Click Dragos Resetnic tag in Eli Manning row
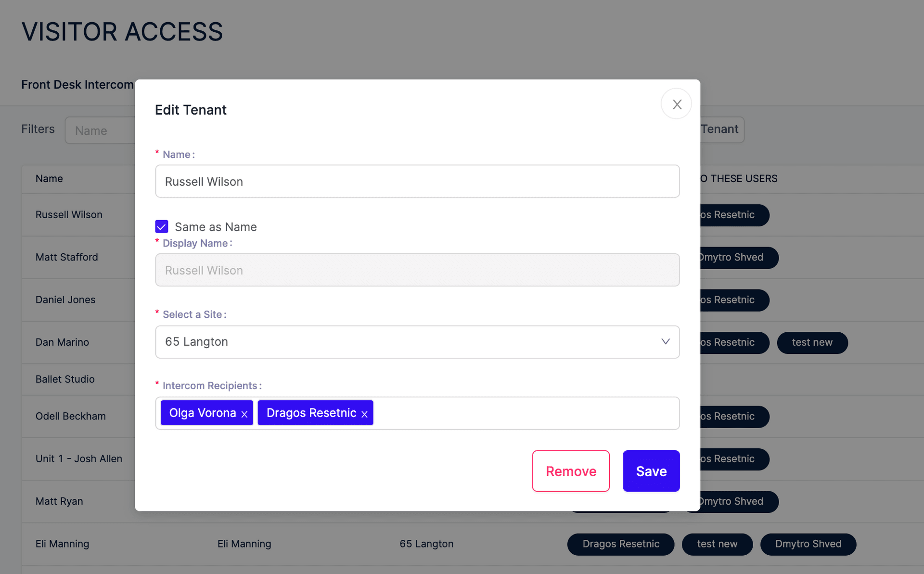This screenshot has height=574, width=924. [621, 544]
